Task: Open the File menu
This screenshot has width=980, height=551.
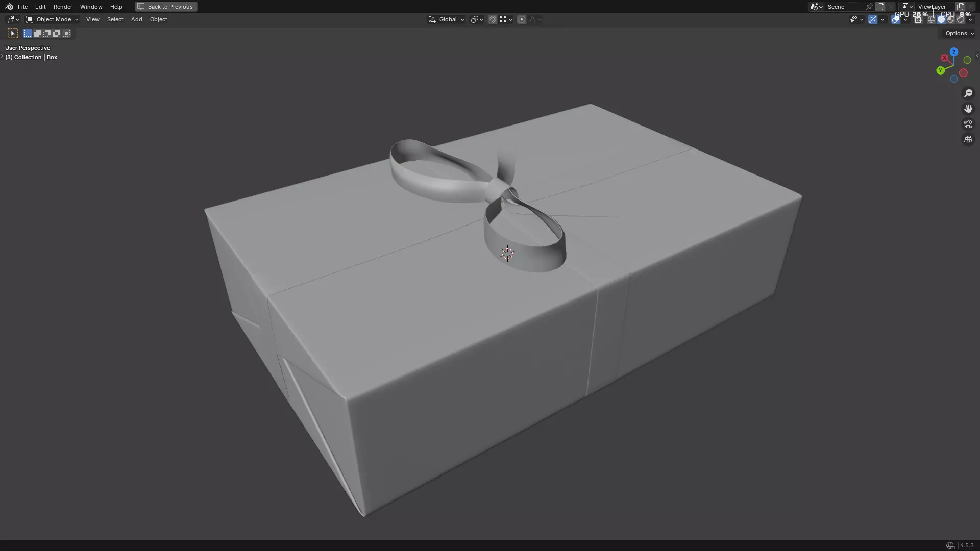Action: click(22, 7)
